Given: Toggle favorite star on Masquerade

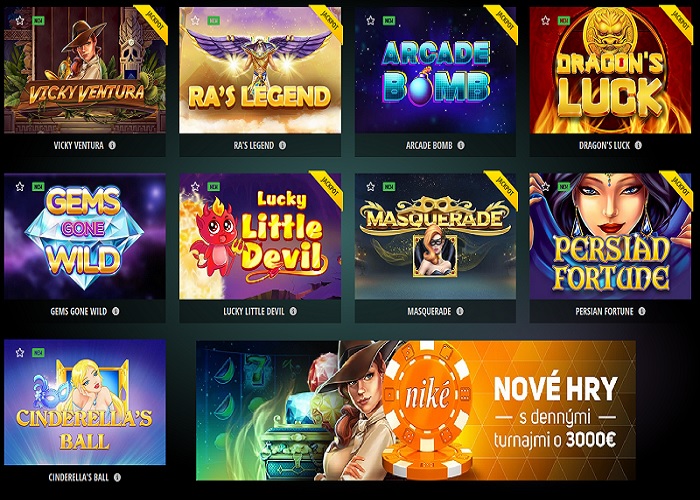Looking at the screenshot, I should (x=371, y=187).
